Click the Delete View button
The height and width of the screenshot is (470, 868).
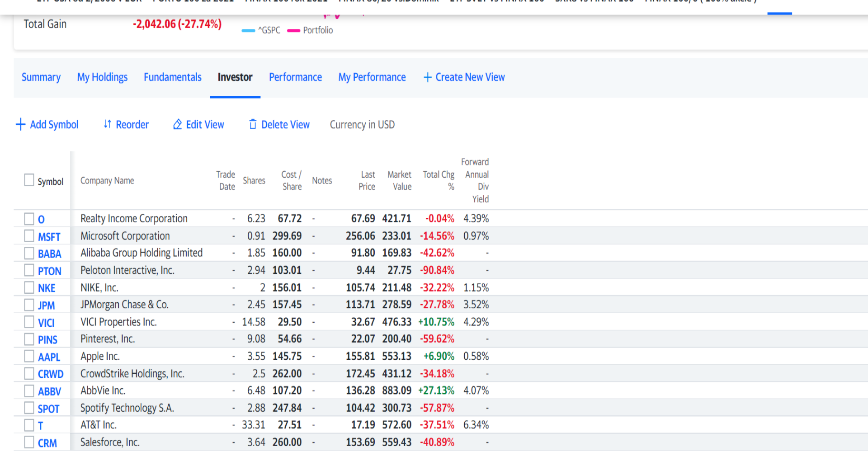(x=279, y=124)
